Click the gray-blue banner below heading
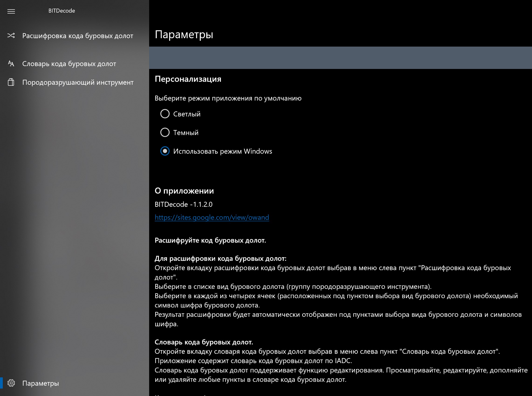 [340, 58]
